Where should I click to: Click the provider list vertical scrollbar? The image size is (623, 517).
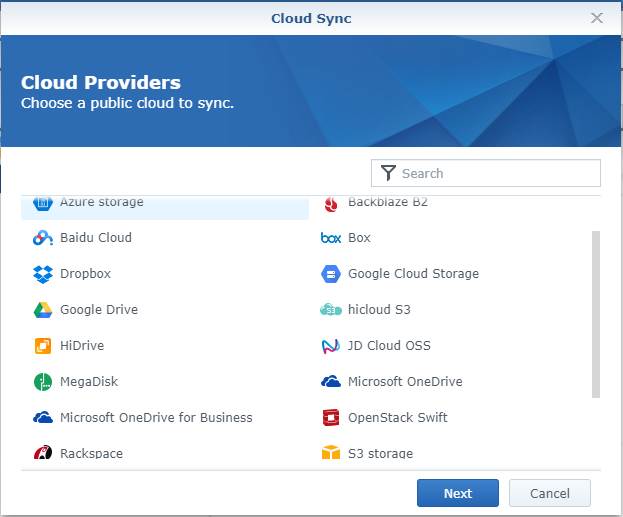(596, 314)
